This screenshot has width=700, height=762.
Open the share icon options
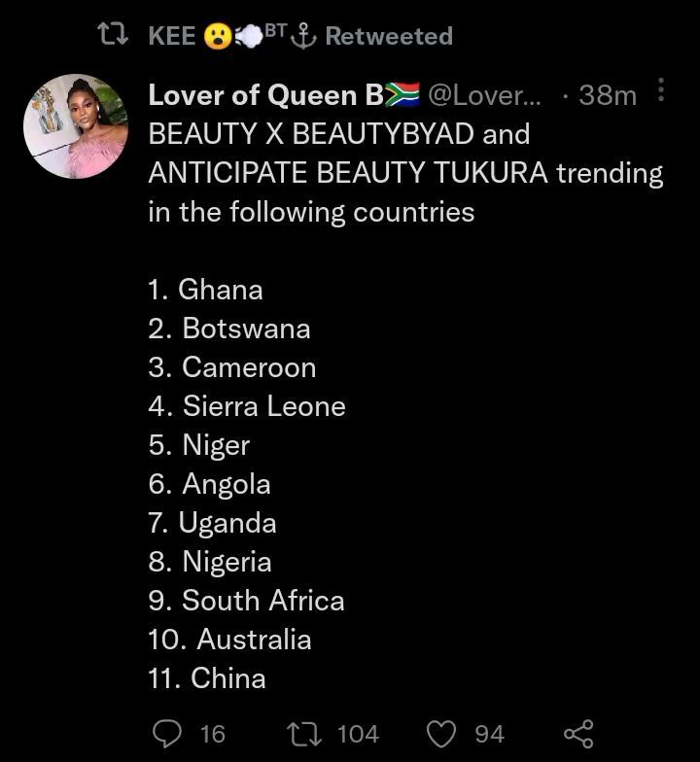pyautogui.click(x=577, y=733)
